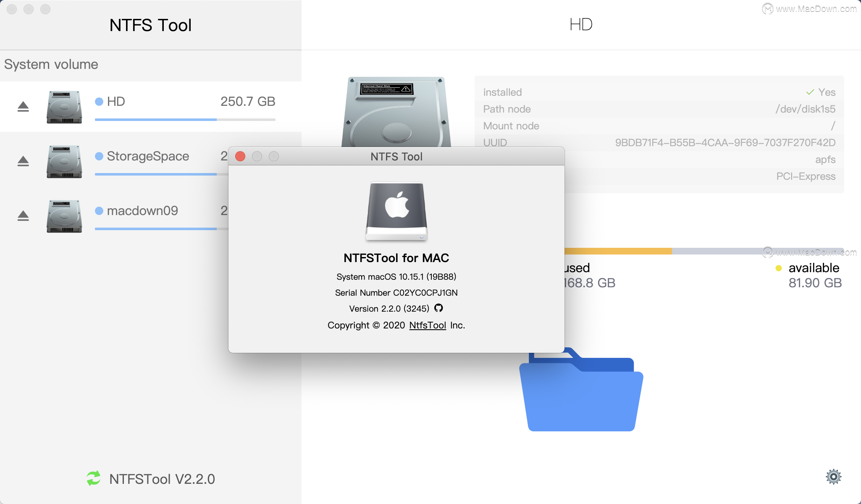Click the PCI-Express protocol value
861x504 pixels.
tap(806, 176)
